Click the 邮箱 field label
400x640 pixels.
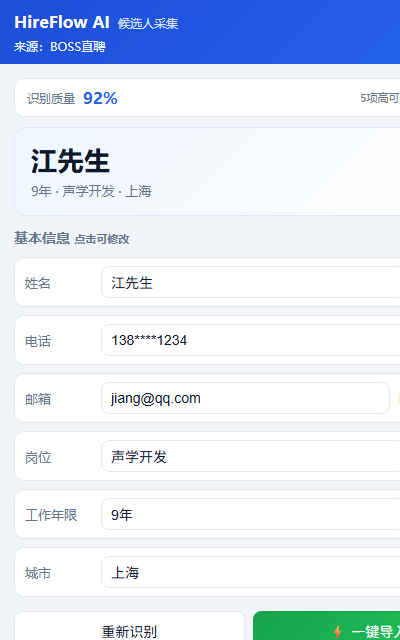(x=38, y=399)
